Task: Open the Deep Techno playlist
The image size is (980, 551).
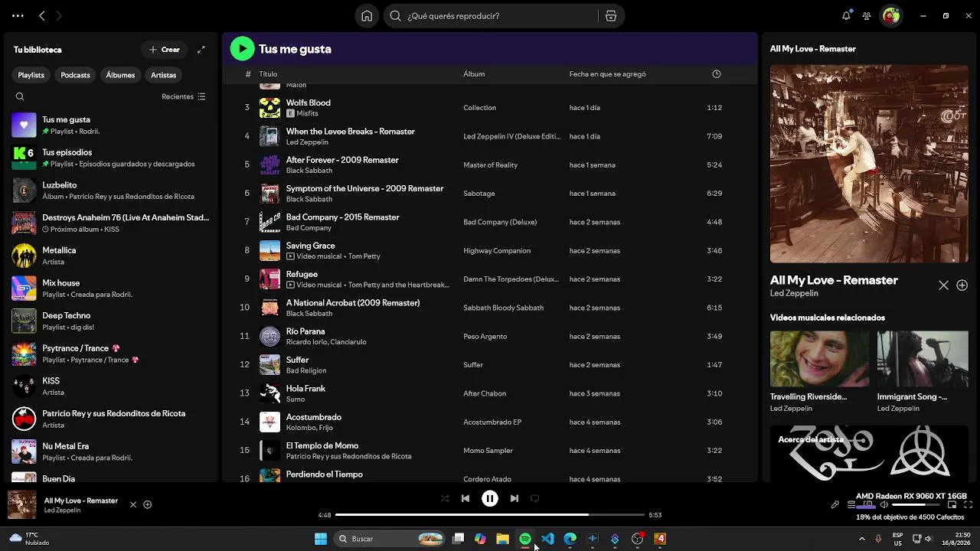Action: pos(110,321)
